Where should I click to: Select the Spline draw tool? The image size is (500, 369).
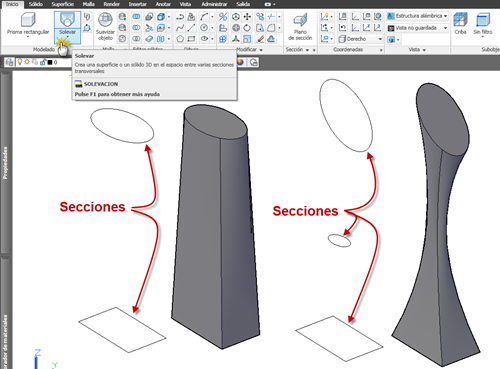point(180,28)
